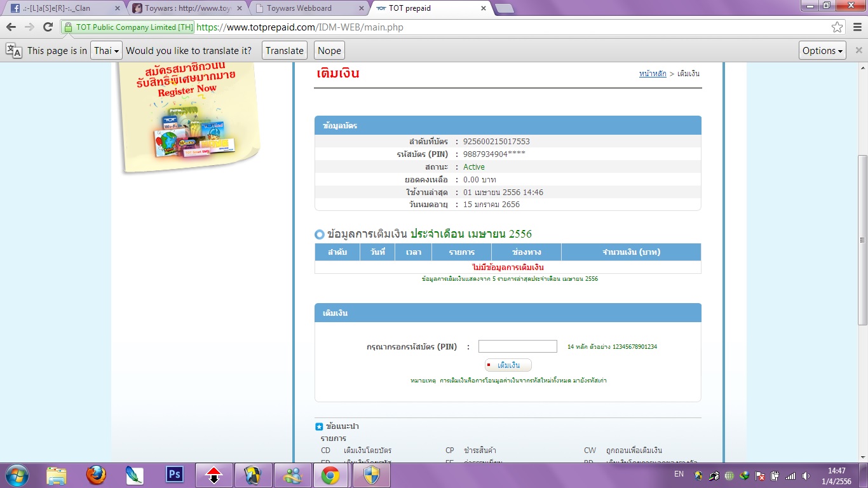Screen dimensions: 868x488
Task: Bookmark page using the star icon
Action: pyautogui.click(x=837, y=27)
